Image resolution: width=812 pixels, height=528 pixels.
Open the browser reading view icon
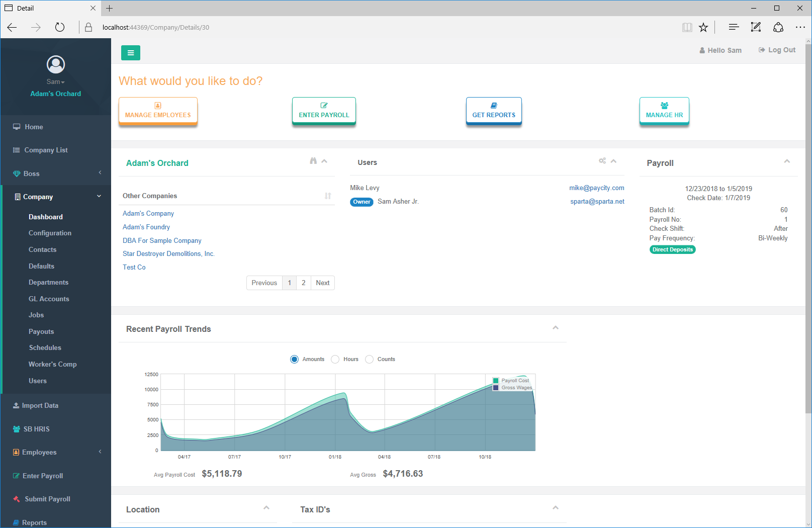(687, 27)
